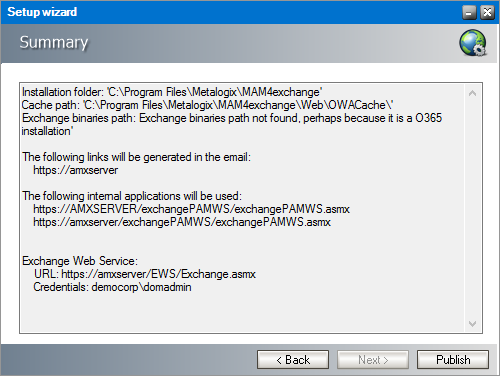Click the disabled Next button
This screenshot has width=500, height=376.
point(373,360)
